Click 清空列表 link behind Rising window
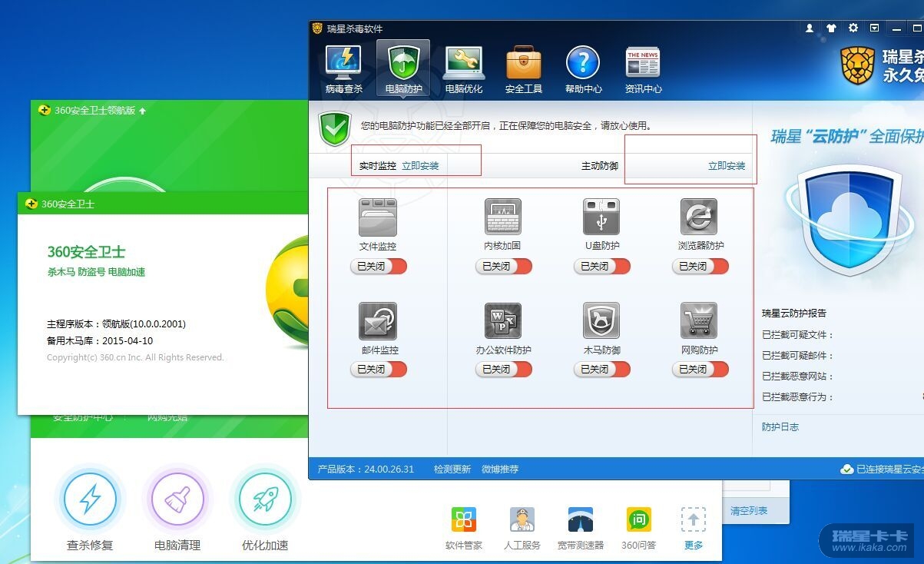924x564 pixels. tap(749, 510)
